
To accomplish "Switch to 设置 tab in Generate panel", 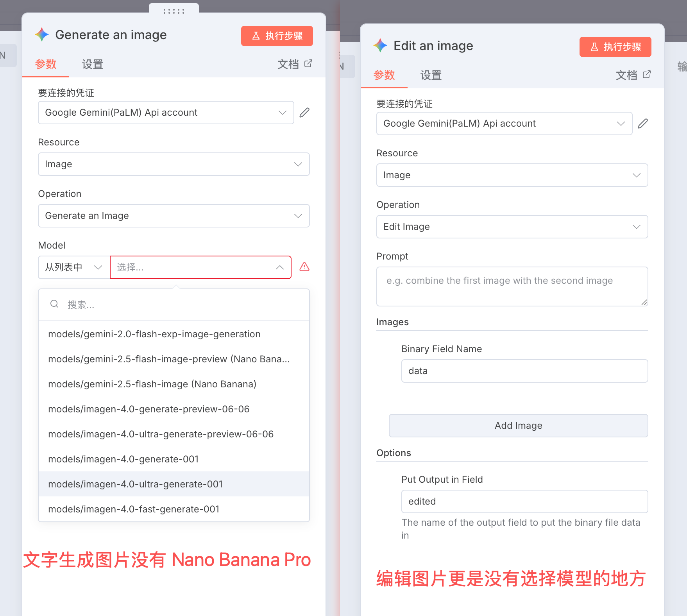I will click(x=93, y=64).
